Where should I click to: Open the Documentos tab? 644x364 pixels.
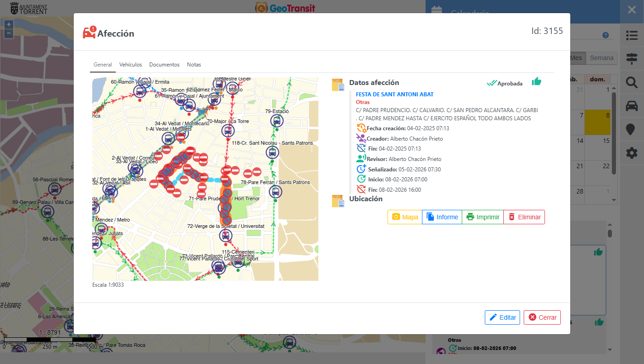click(x=164, y=65)
